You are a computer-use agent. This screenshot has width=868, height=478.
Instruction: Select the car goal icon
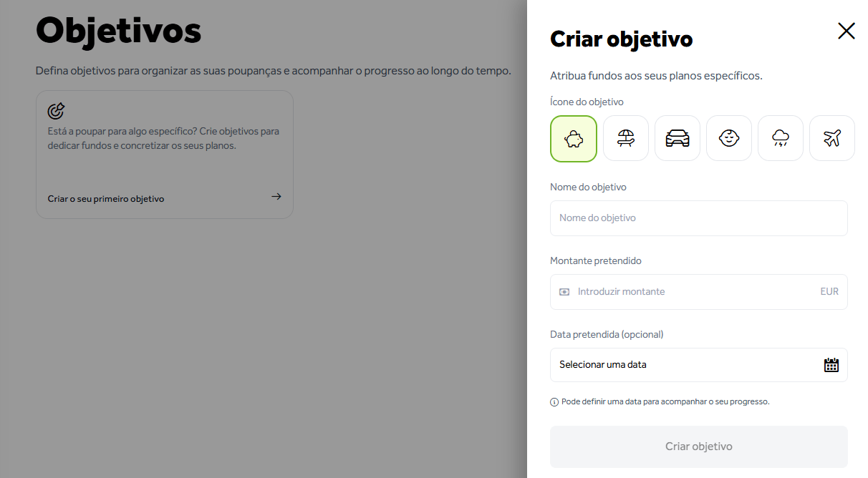coord(677,138)
